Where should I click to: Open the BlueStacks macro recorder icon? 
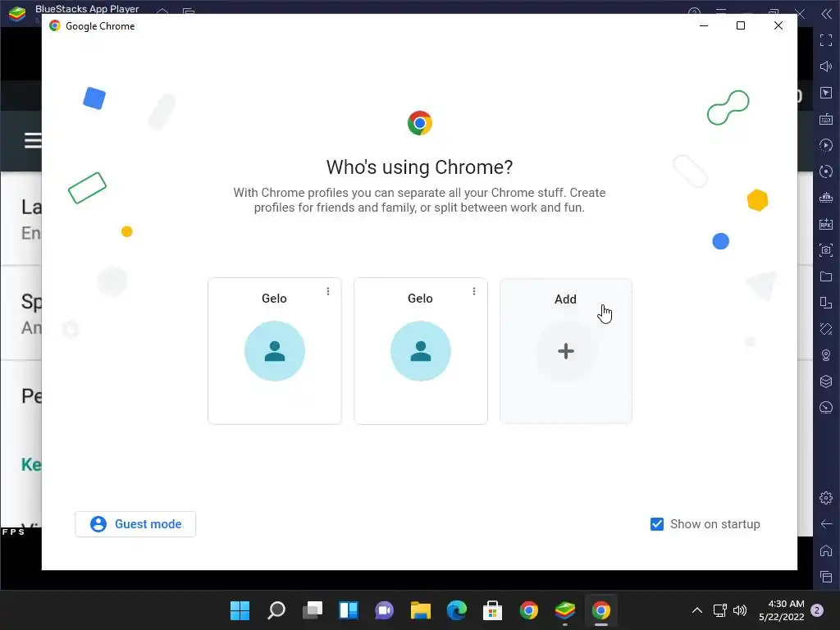[826, 145]
